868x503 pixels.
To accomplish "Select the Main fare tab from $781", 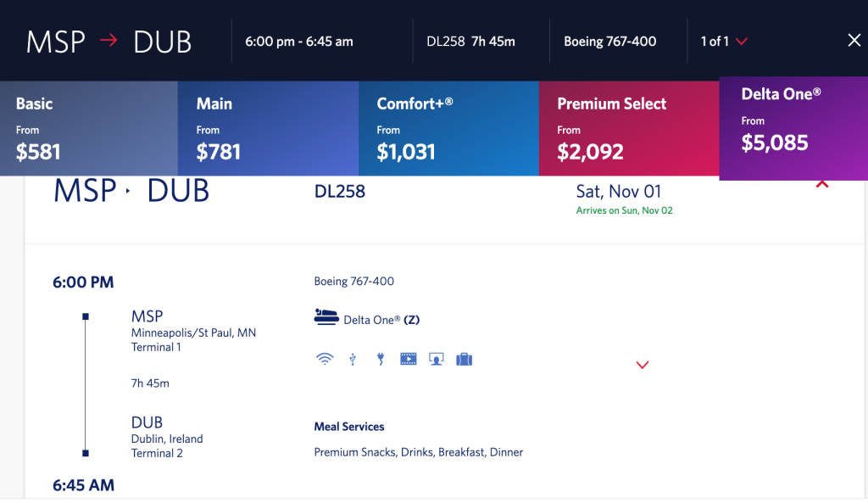I will tap(269, 129).
